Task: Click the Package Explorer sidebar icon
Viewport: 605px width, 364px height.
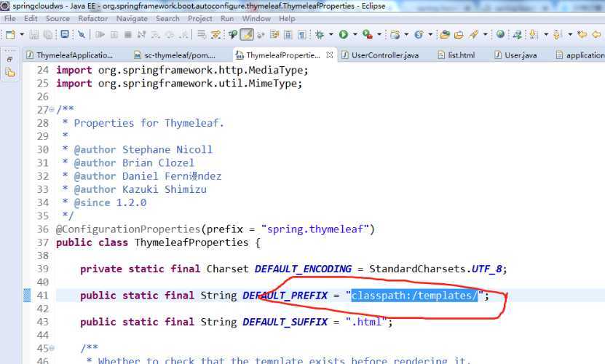Action: pyautogui.click(x=10, y=72)
